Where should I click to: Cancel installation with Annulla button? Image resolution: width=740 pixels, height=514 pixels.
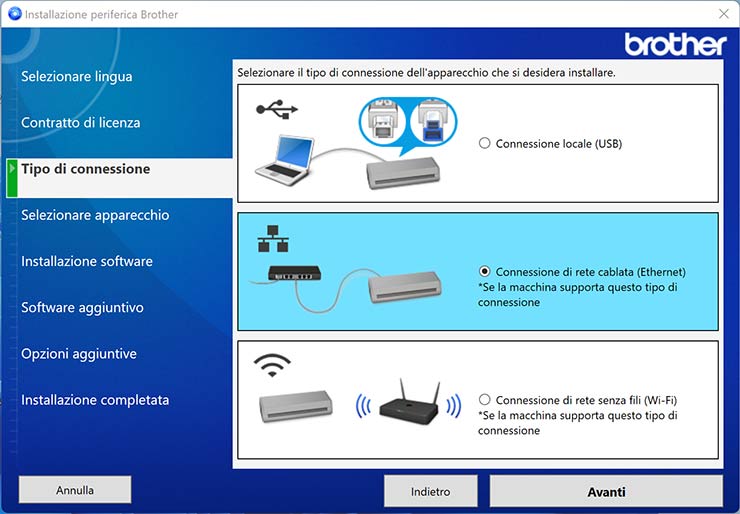click(75, 490)
